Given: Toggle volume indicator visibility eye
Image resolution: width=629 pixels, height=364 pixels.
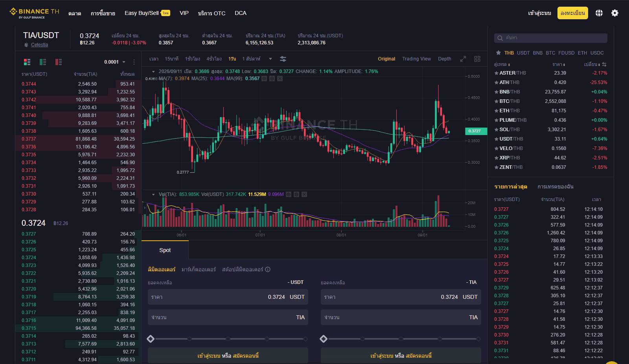Looking at the screenshot, I should coord(289,194).
